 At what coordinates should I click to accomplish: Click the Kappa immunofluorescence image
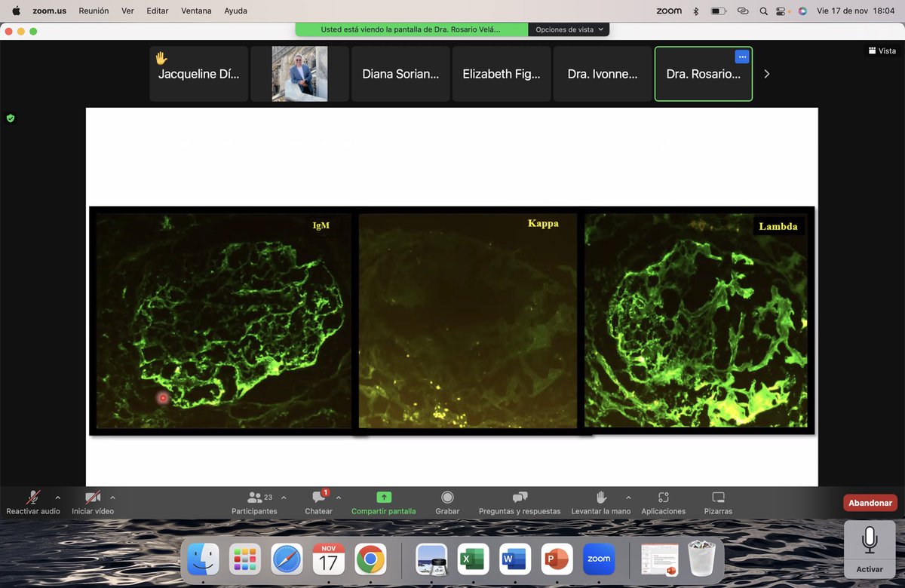(468, 320)
